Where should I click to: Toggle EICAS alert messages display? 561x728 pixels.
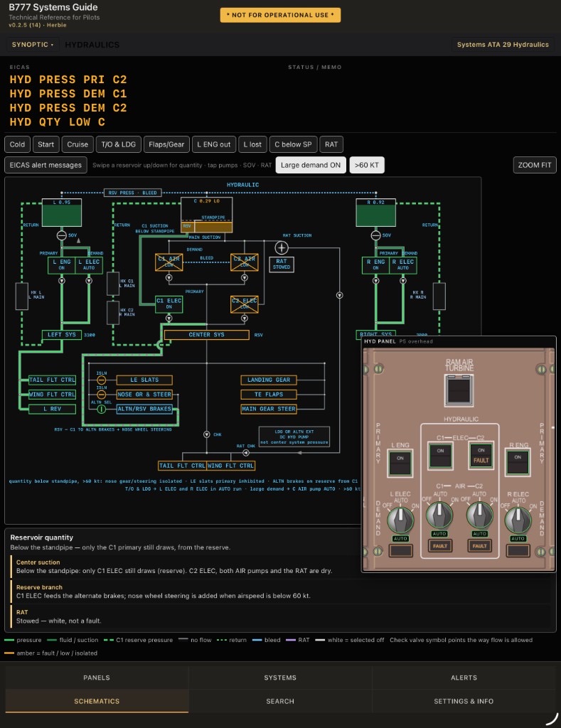(46, 165)
